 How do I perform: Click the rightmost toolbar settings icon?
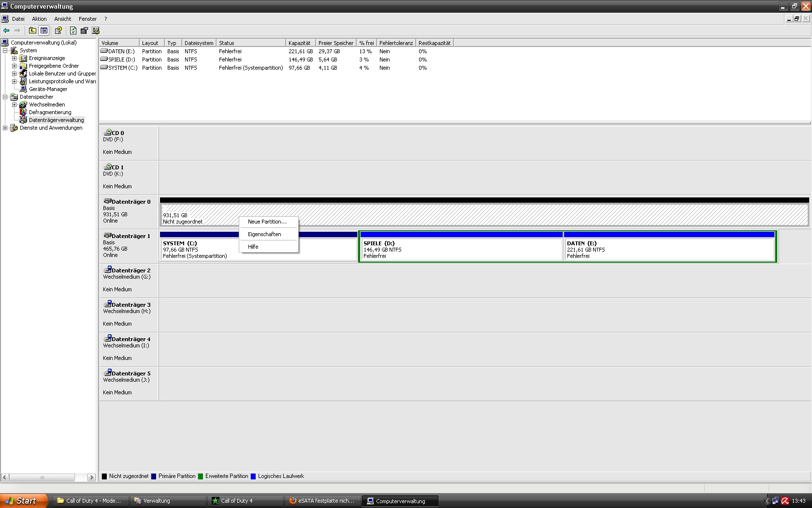pos(96,30)
